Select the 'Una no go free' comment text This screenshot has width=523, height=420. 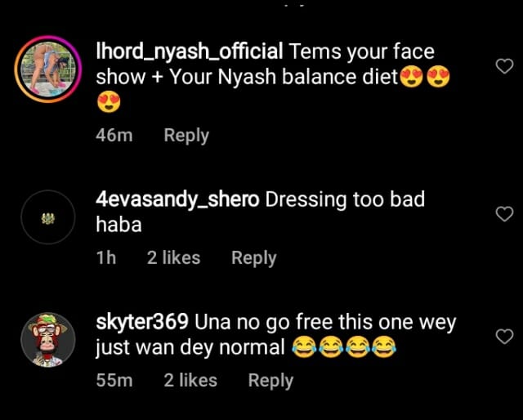tap(325, 323)
